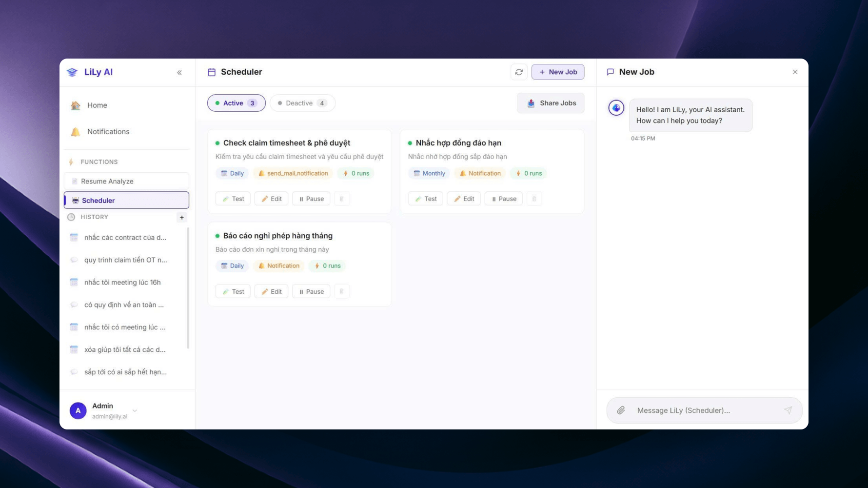Switch to the Deactive jobs tab

coord(302,103)
